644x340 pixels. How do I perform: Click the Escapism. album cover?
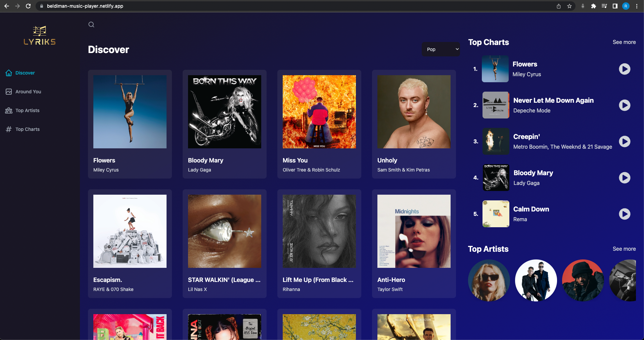click(x=130, y=231)
